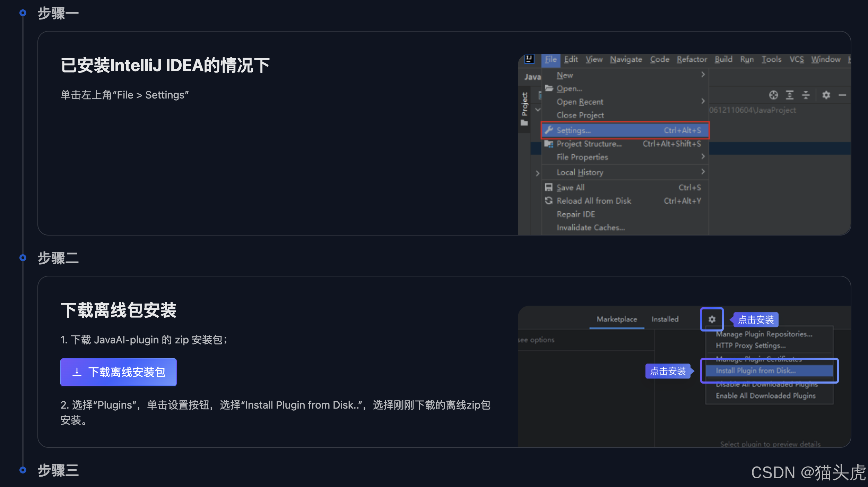Click the Save All floppy disk icon
Viewport: 868px width, 487px height.
[549, 187]
